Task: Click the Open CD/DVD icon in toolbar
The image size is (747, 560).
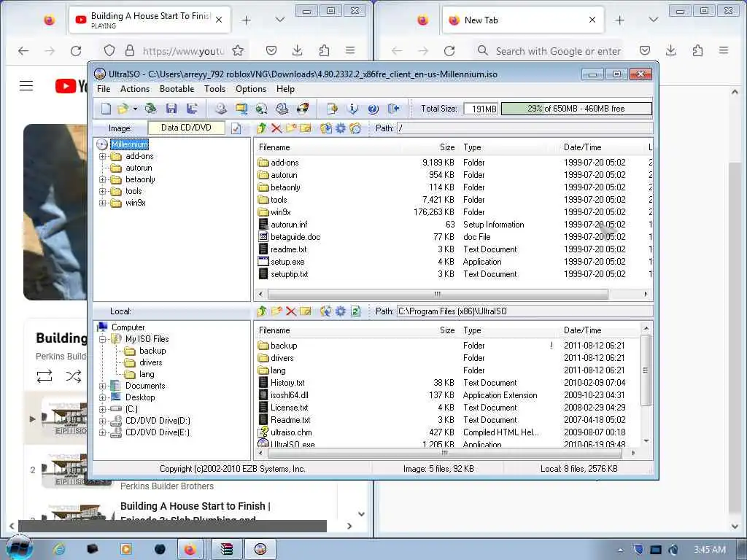Action: 150,109
